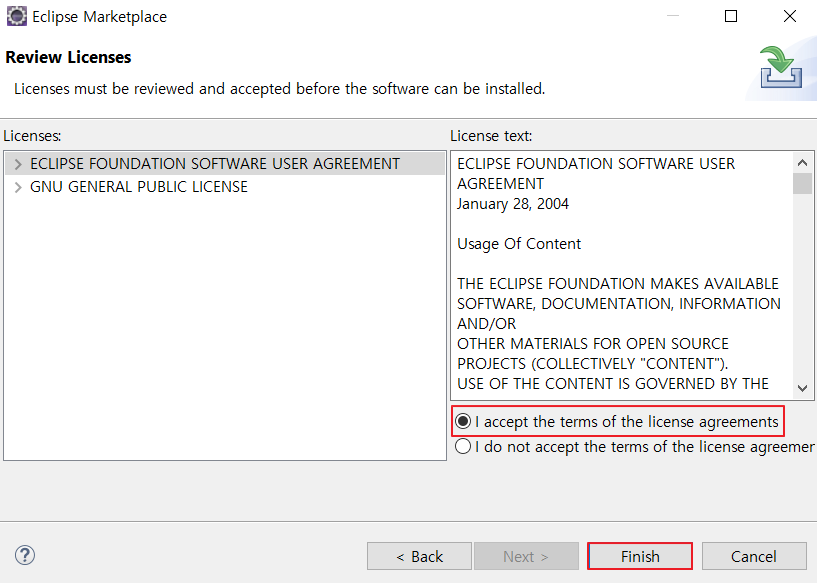Image resolution: width=817 pixels, height=583 pixels.
Task: Select the do not accept terms radio button
Action: click(463, 446)
